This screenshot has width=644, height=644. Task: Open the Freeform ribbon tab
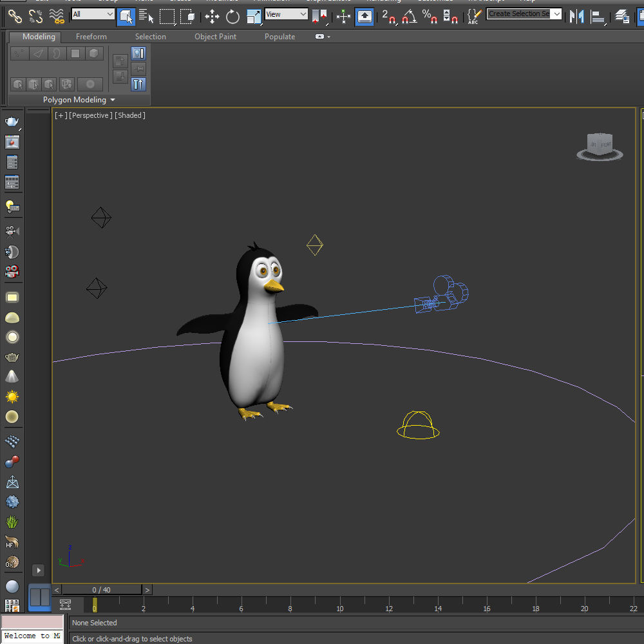click(91, 37)
